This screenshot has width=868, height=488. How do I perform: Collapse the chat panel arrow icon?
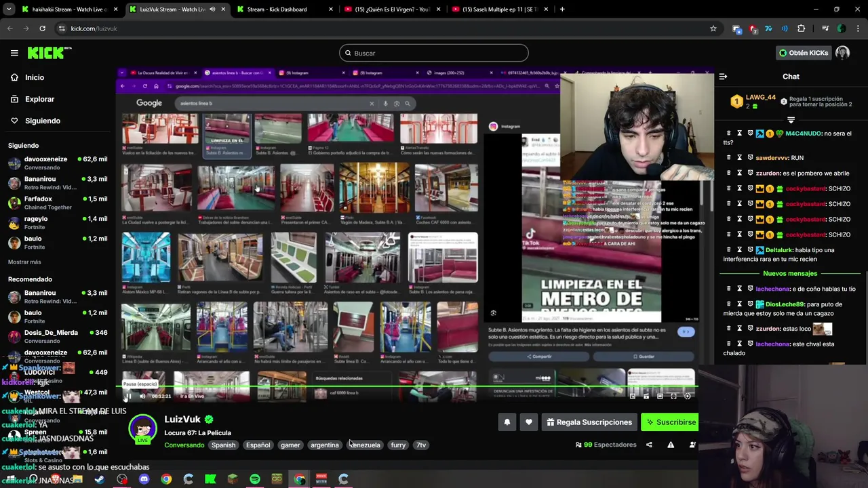click(x=723, y=77)
